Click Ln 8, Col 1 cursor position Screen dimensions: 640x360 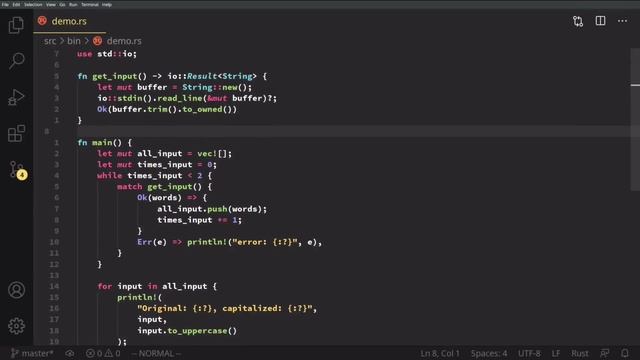point(440,353)
